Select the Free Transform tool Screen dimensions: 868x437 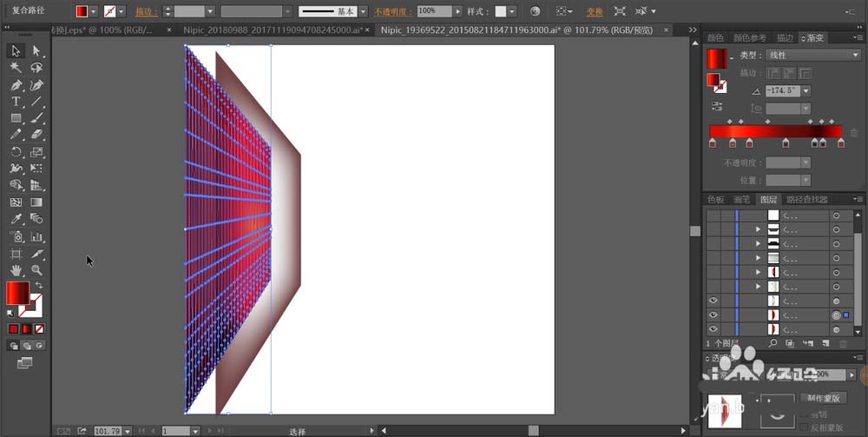[36, 169]
